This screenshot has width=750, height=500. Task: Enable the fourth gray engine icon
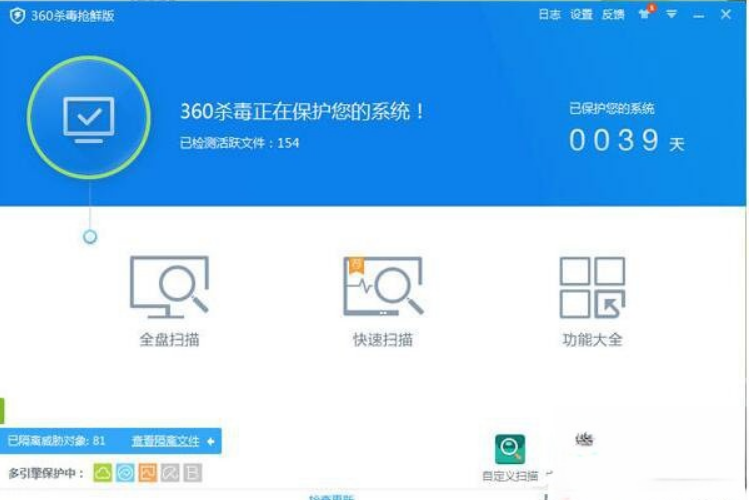(170, 473)
